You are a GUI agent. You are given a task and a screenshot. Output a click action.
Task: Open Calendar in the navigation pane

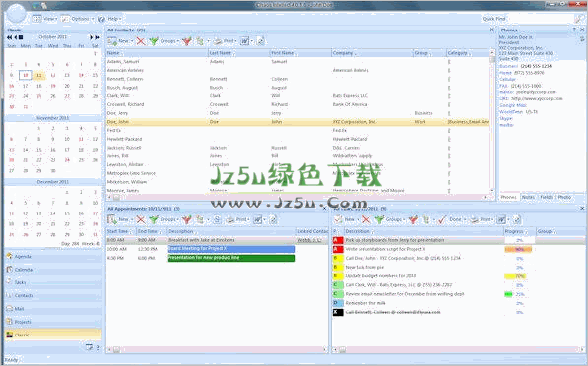click(53, 270)
